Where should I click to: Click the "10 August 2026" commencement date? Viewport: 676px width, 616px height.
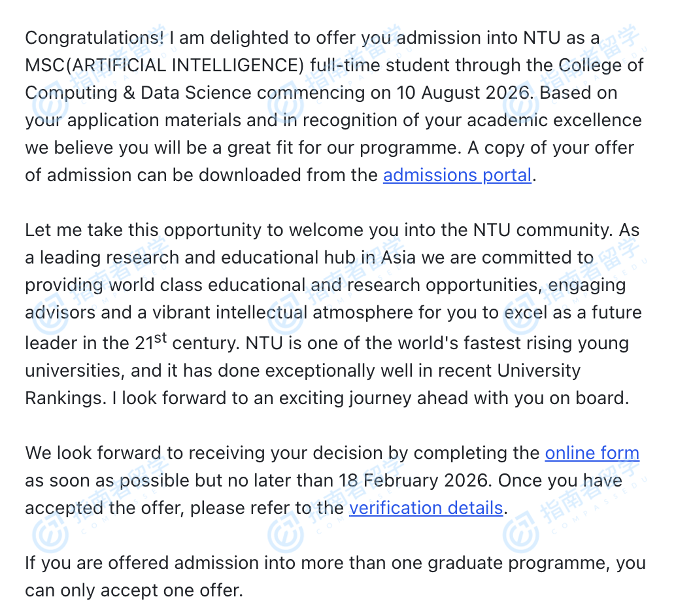(464, 93)
